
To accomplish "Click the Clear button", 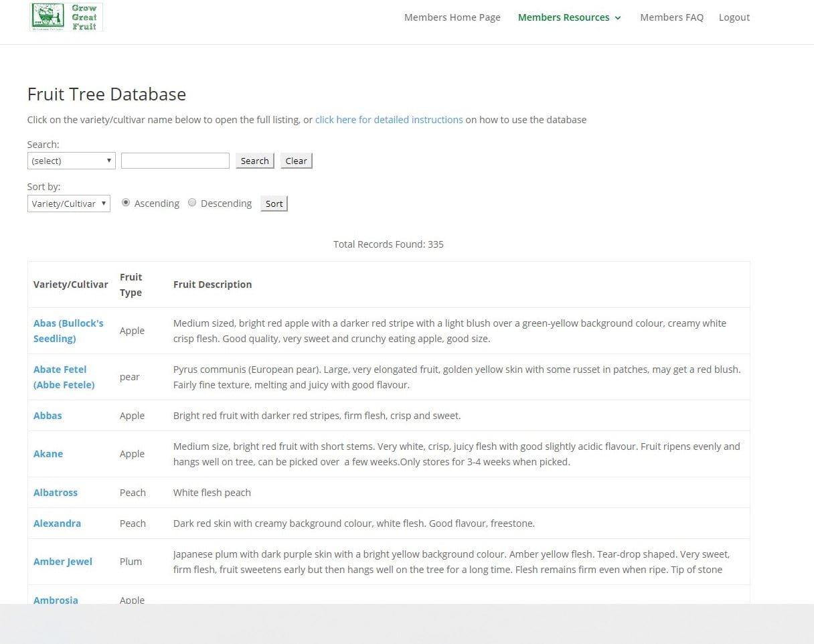I will tap(297, 161).
